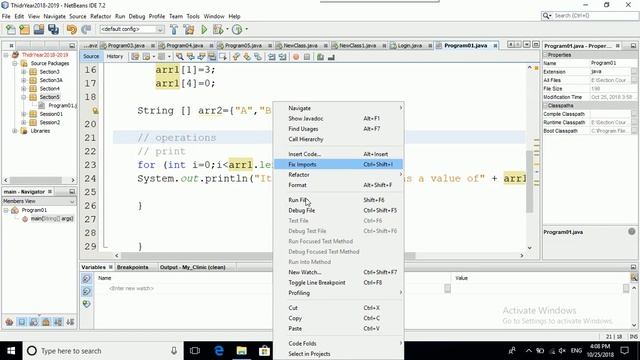Click the Shift Line Right editor icon
The image size is (640, 360).
point(282,57)
